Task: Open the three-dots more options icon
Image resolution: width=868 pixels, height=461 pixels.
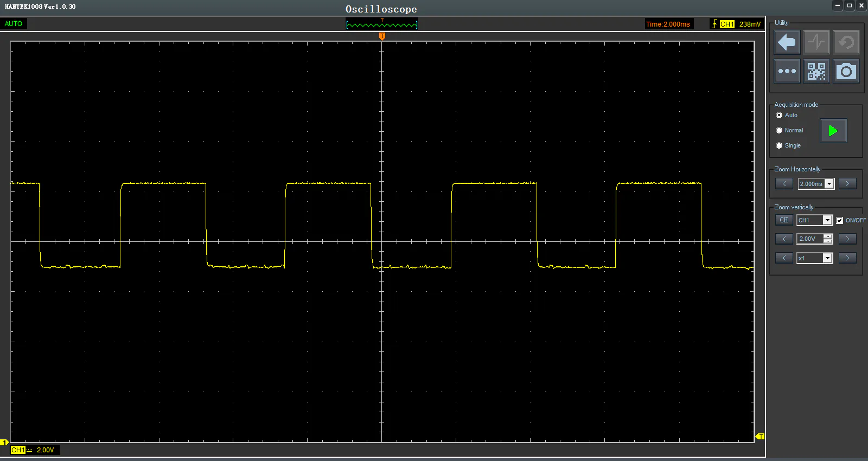Action: tap(787, 71)
